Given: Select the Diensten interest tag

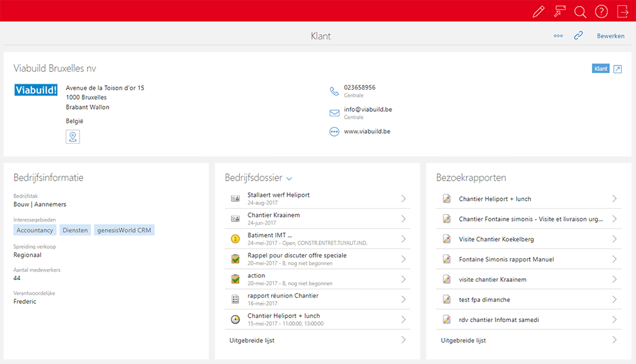Looking at the screenshot, I should point(75,230).
